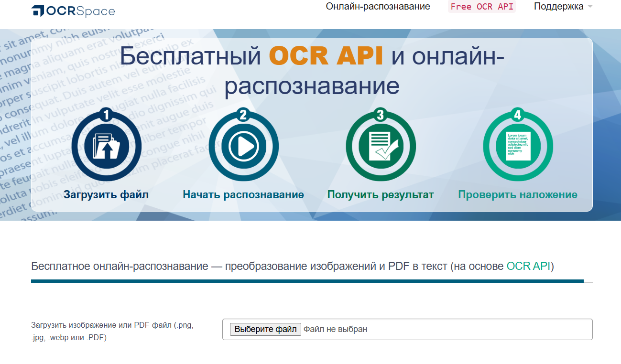Click the start recognition play icon
The width and height of the screenshot is (621, 364).
click(243, 145)
